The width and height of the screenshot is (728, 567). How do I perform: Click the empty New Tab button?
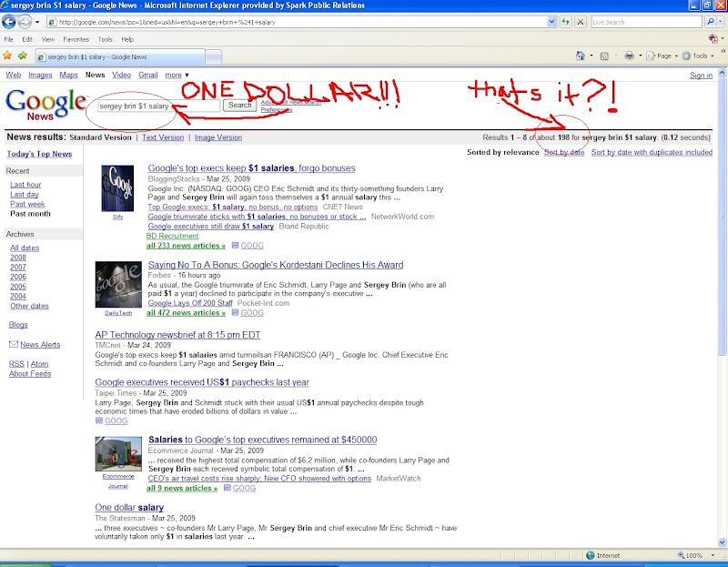tap(214, 57)
